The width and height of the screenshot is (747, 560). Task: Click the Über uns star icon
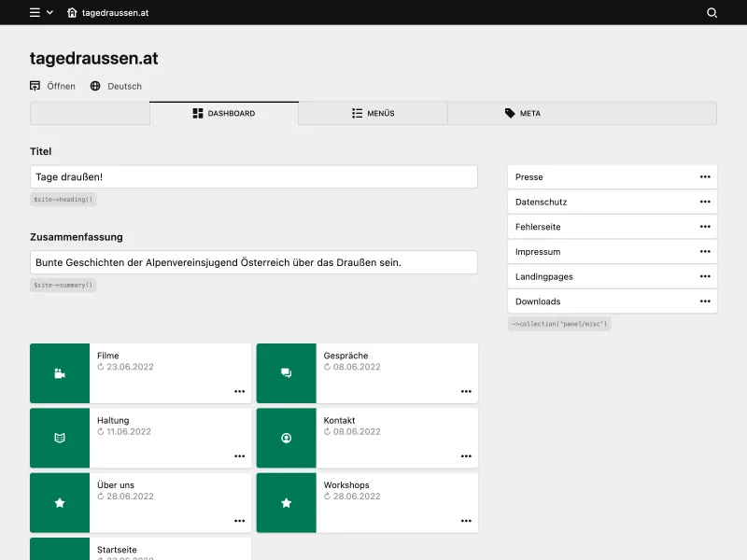coord(59,502)
